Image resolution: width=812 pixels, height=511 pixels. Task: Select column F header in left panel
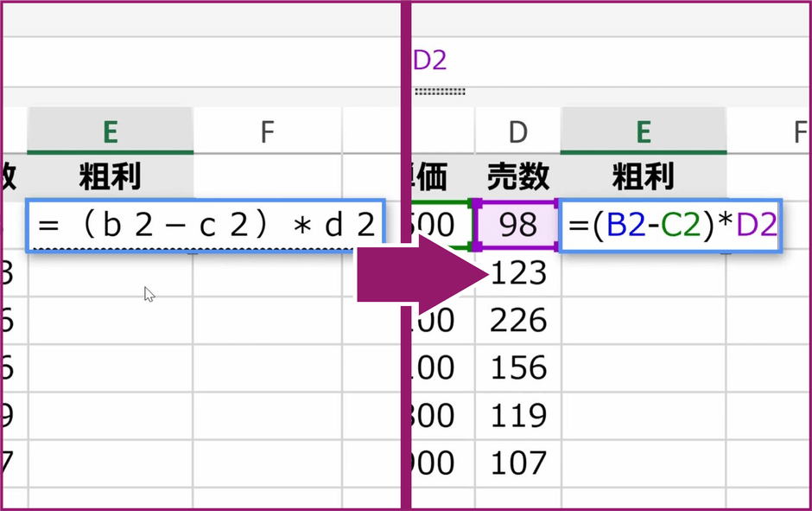click(267, 131)
